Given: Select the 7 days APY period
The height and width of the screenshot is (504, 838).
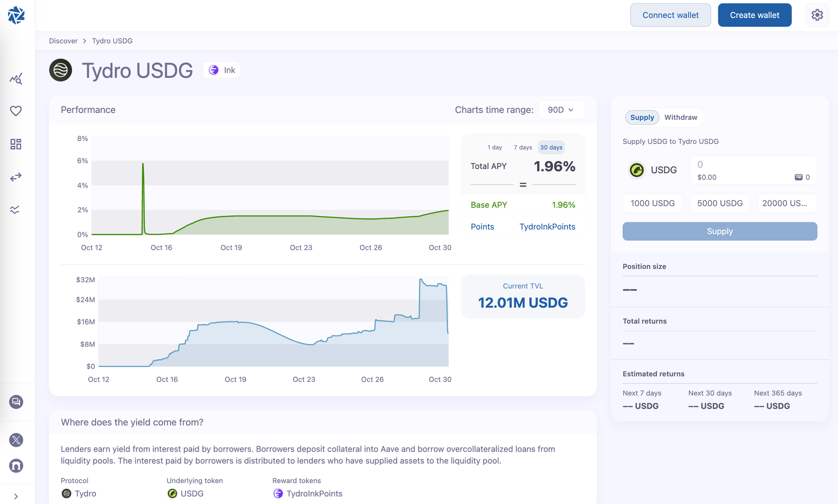Looking at the screenshot, I should point(522,147).
